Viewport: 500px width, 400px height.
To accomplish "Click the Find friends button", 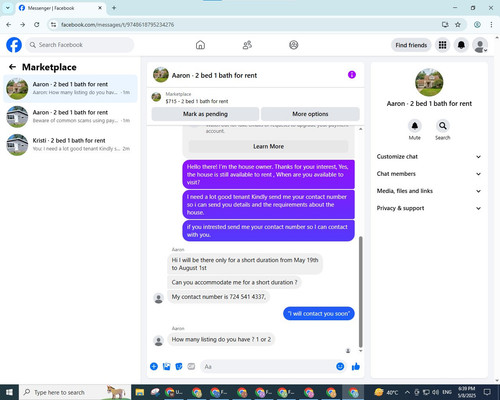I will (411, 45).
